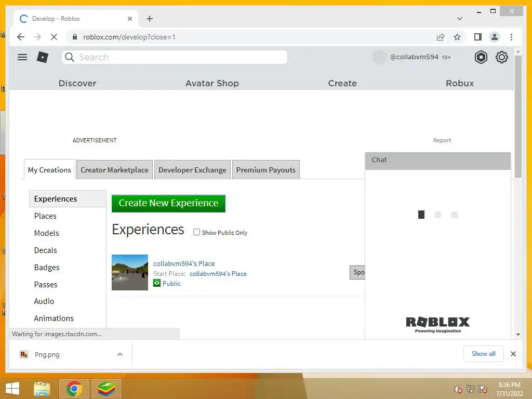
Task: Open Chrome tab search dropdown
Action: [460, 19]
